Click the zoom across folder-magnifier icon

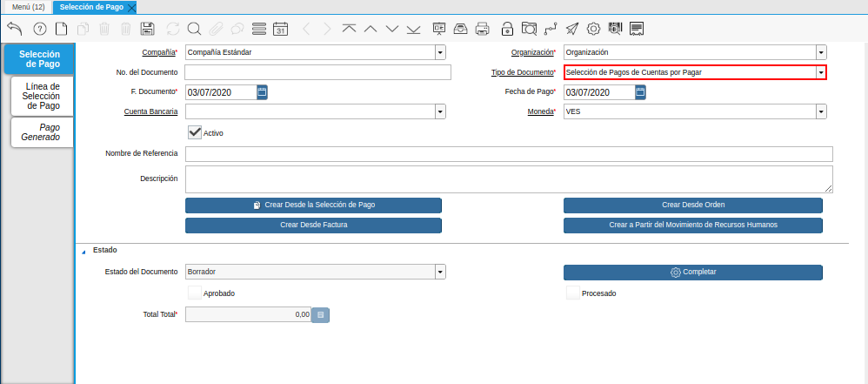tap(529, 29)
